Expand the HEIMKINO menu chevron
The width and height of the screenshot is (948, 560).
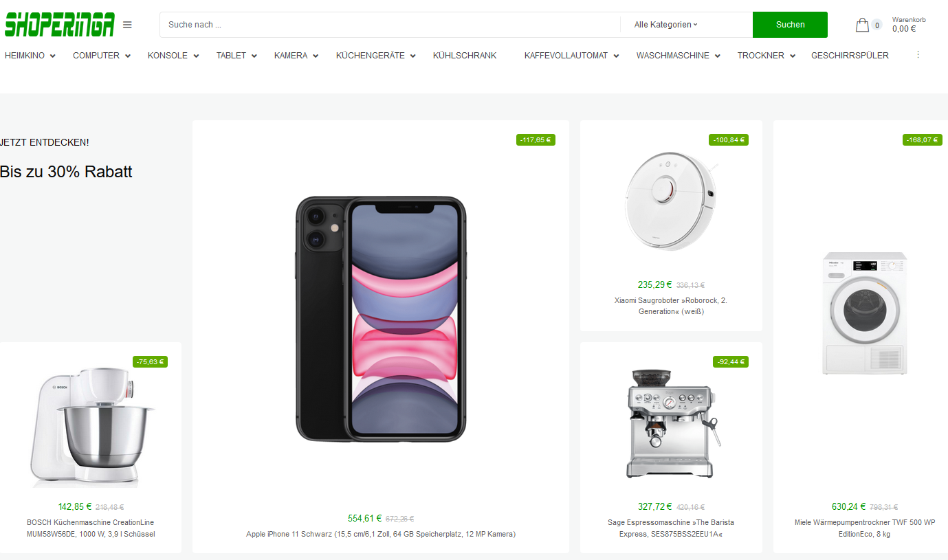[53, 56]
